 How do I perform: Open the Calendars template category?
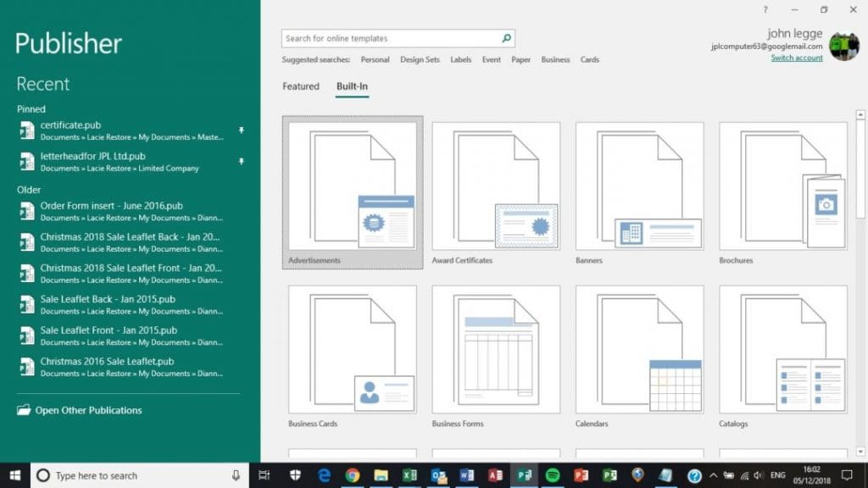tap(640, 350)
